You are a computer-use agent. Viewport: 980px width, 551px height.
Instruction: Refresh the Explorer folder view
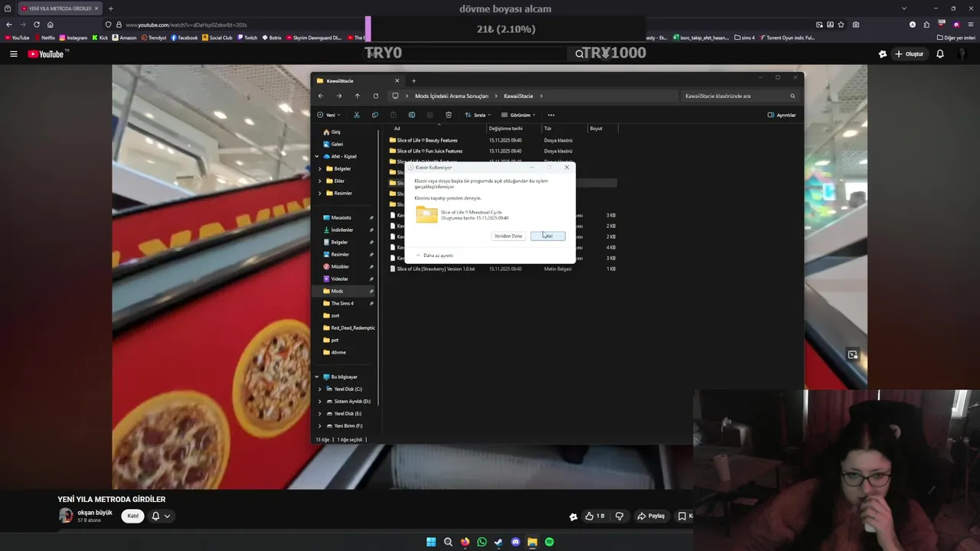375,96
